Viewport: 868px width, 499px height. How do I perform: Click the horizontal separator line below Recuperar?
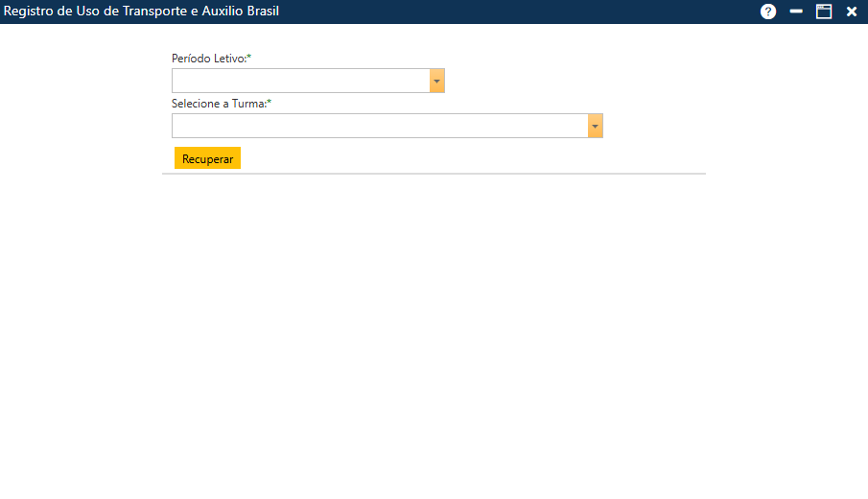pos(434,174)
